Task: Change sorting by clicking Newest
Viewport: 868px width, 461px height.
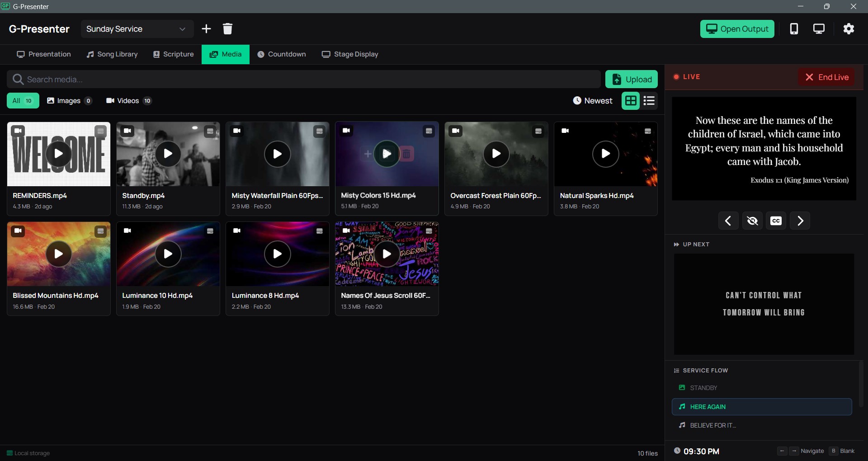Action: (x=592, y=100)
